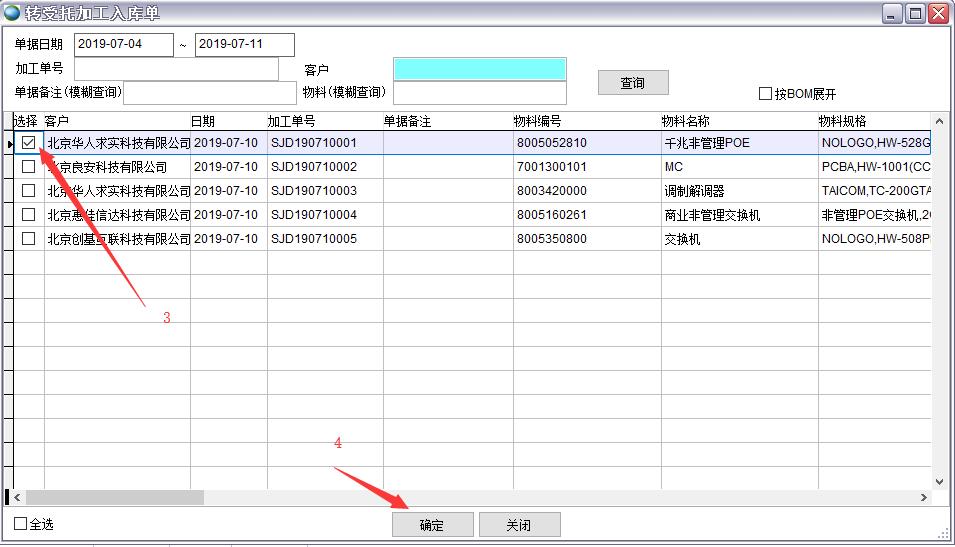
Task: Click the cyan 客户 input field
Action: pyautogui.click(x=480, y=69)
